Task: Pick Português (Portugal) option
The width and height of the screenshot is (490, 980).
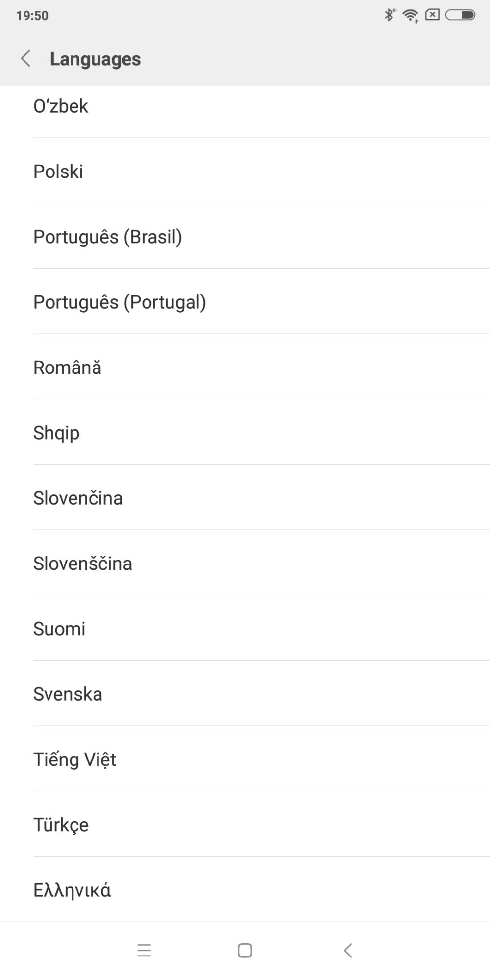Action: [x=120, y=302]
